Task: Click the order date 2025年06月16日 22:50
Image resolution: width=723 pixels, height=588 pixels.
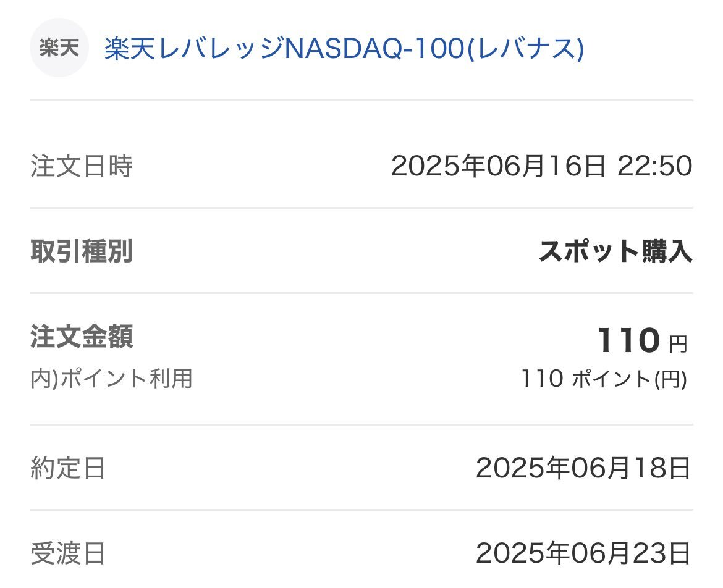Action: click(542, 166)
